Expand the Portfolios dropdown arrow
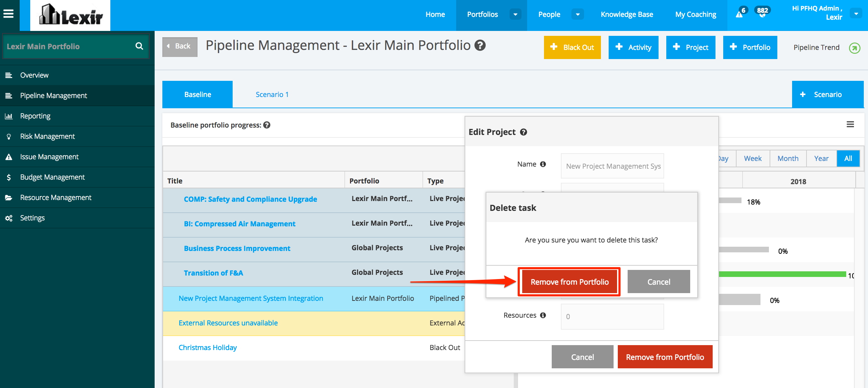Screen dimensions: 868x388 point(515,14)
